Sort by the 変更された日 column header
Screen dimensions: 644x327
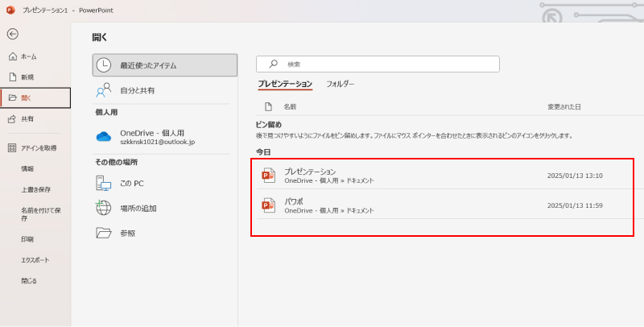point(564,107)
